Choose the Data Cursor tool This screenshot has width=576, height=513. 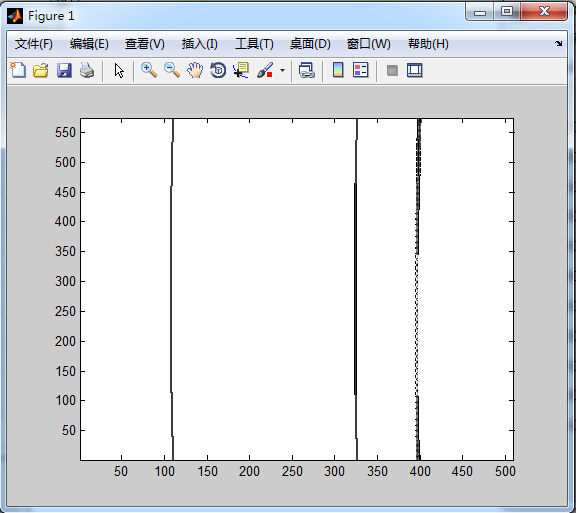click(241, 70)
